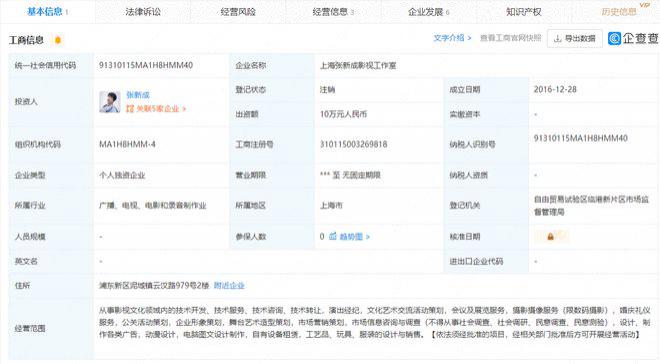Open investor 张新成 avatar photo
Viewport: 660px width, 364px height.
click(110, 102)
